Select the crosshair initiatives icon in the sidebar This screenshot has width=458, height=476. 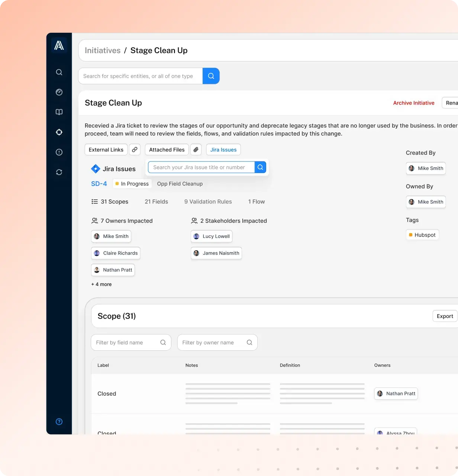coord(59,132)
